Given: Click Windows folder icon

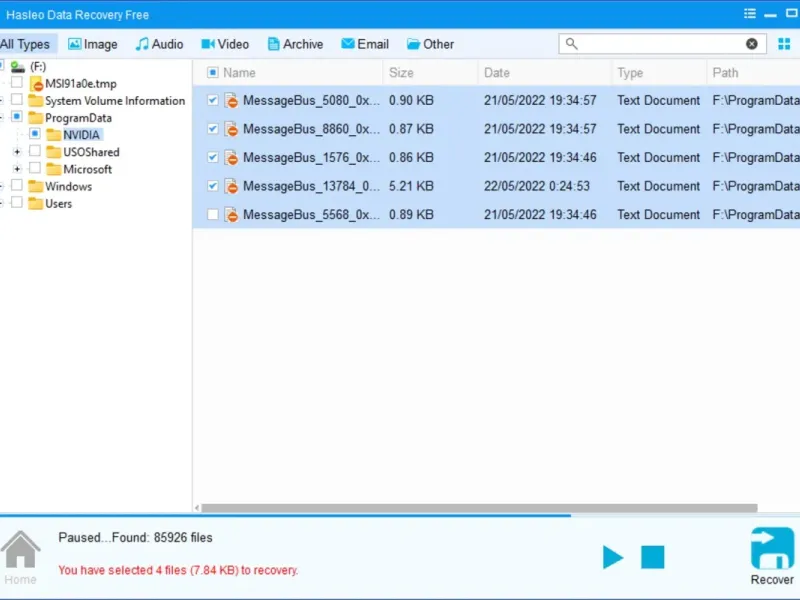Looking at the screenshot, I should pos(36,186).
